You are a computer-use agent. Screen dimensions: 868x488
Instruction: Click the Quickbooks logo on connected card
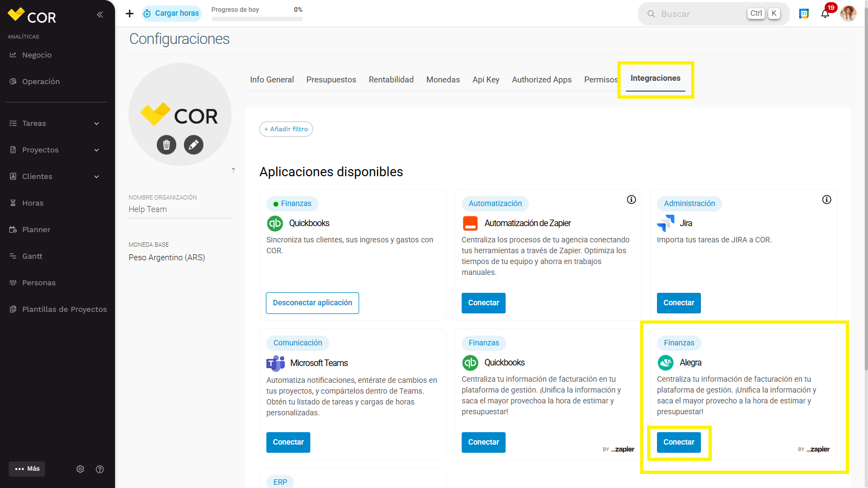[x=275, y=223]
